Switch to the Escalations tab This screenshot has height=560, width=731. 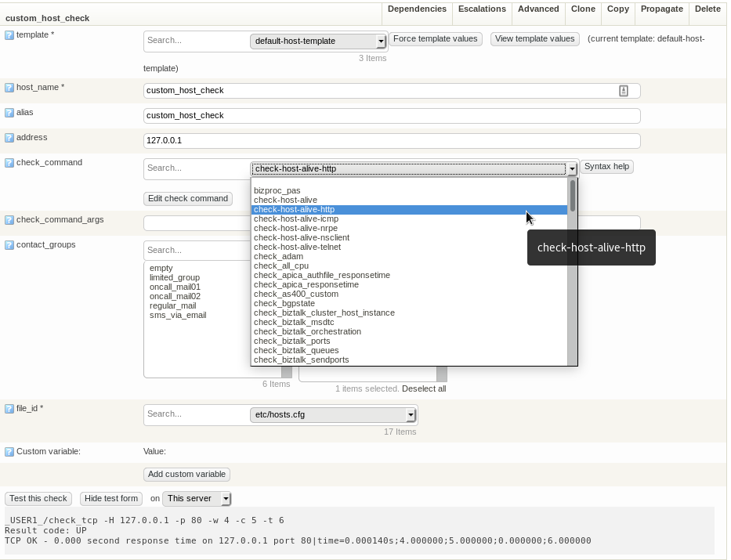pos(482,9)
